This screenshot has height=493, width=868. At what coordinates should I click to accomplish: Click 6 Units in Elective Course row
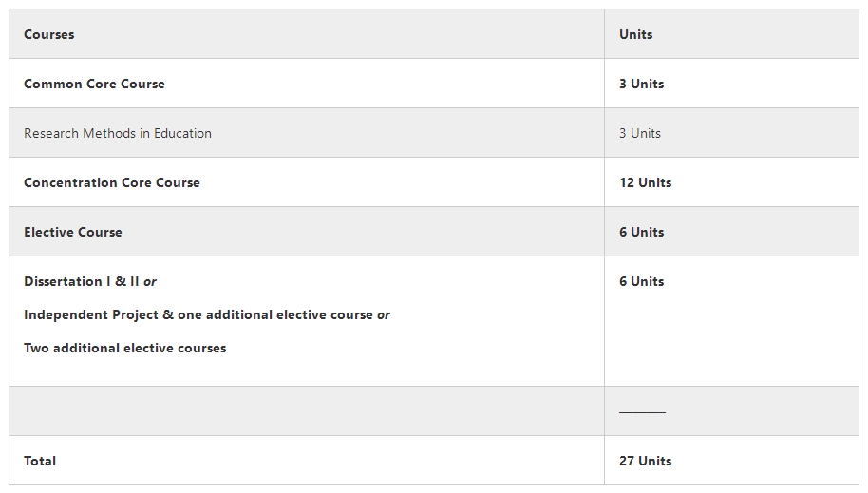click(x=642, y=232)
